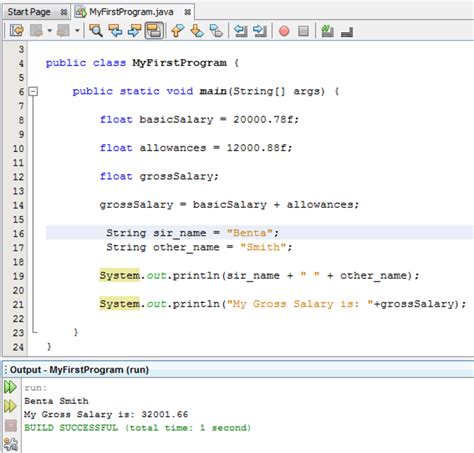Click the Find Selection magnifier icon

(96, 31)
